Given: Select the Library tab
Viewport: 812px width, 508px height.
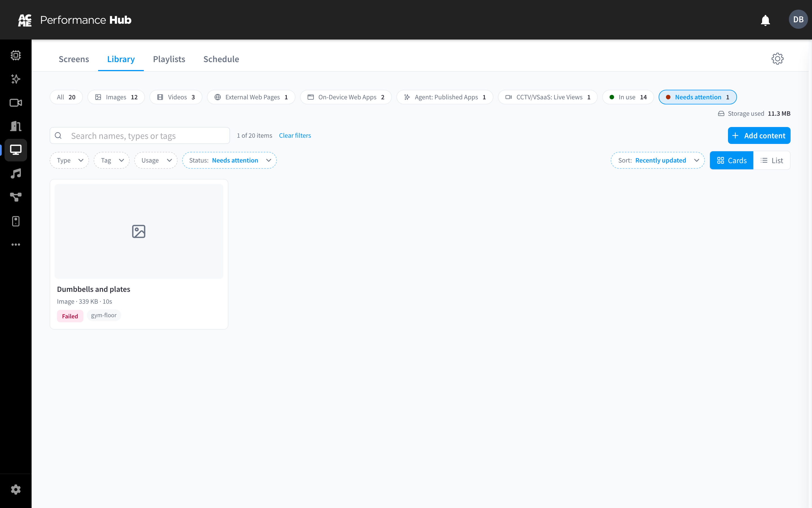Looking at the screenshot, I should coord(121,59).
